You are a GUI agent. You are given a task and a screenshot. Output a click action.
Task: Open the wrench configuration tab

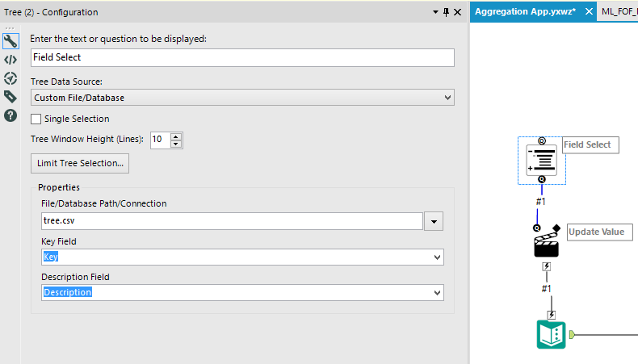tap(10, 41)
